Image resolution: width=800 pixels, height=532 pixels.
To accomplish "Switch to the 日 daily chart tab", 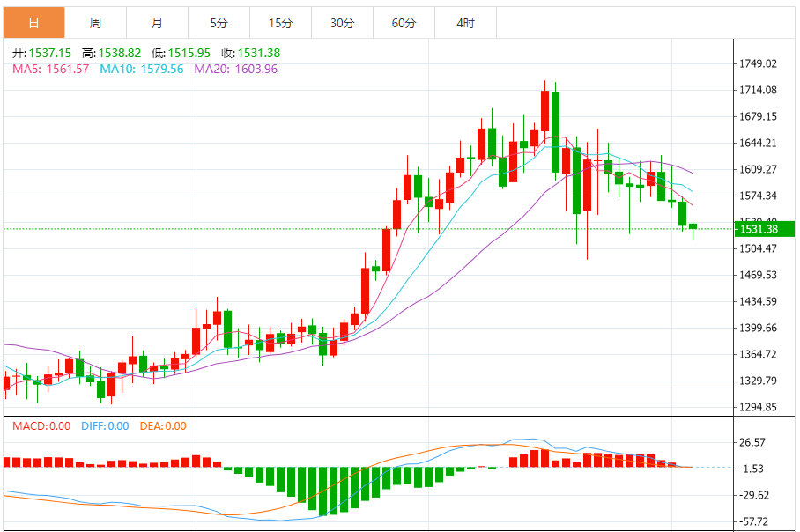I will (33, 23).
